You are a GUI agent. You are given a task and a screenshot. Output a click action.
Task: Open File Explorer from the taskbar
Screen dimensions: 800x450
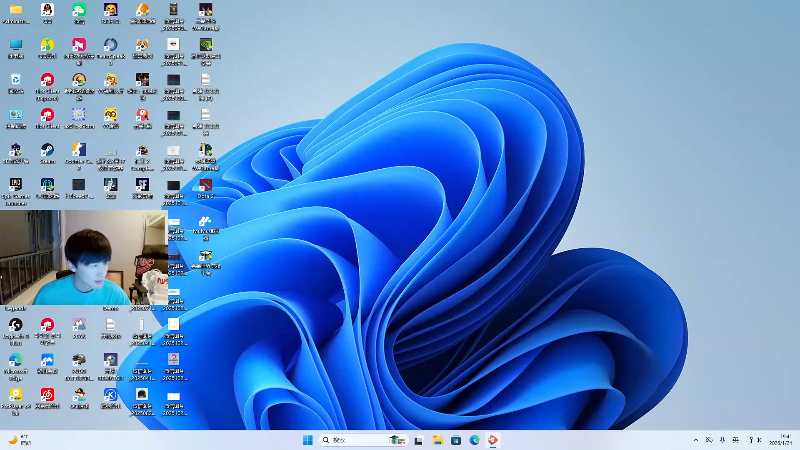tap(437, 440)
